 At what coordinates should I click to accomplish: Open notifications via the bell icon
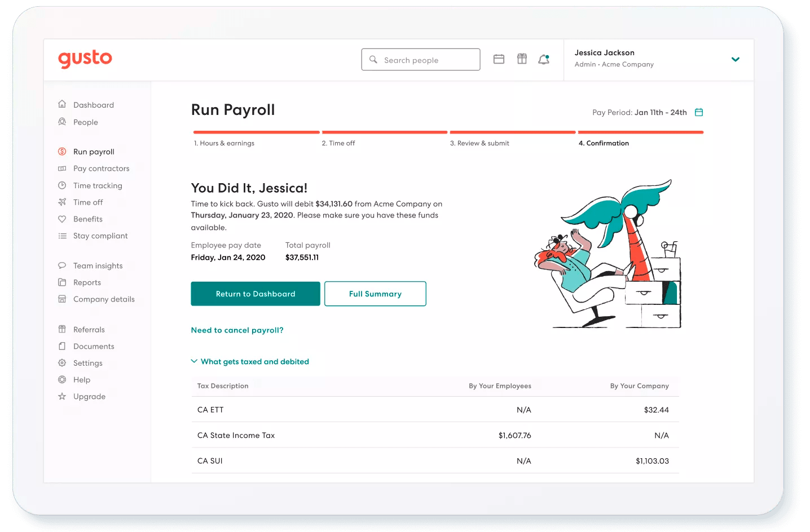pyautogui.click(x=543, y=59)
